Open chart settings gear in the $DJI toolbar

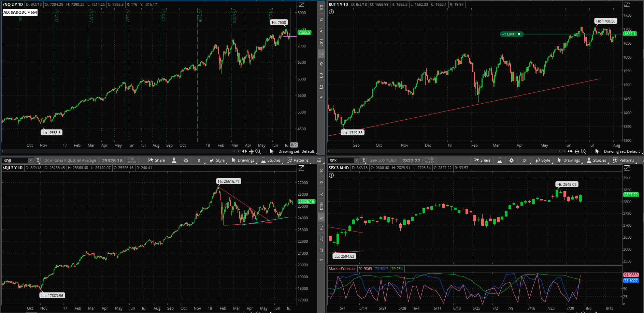click(x=186, y=160)
